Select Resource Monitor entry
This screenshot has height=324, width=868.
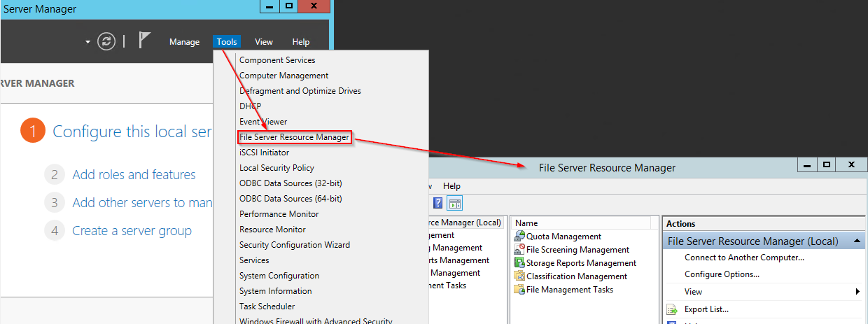272,230
